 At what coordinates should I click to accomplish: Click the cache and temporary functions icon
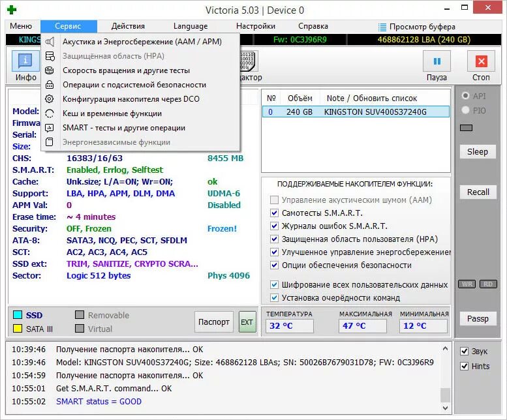(50, 113)
